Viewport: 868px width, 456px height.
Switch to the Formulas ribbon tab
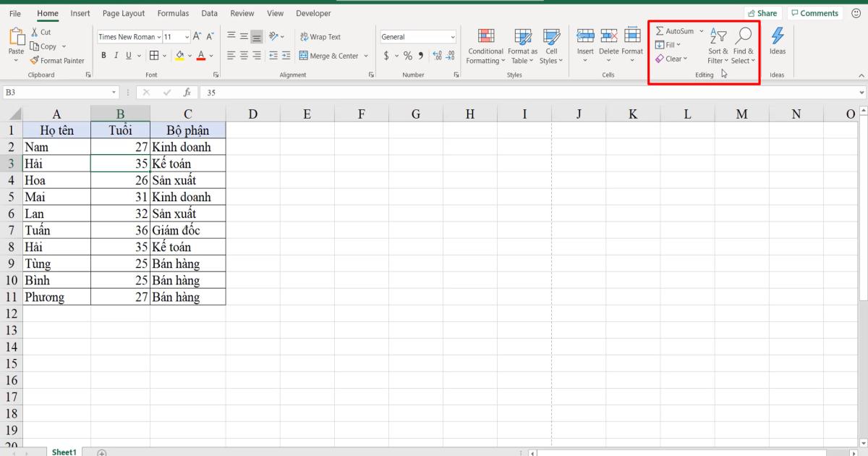coord(173,13)
